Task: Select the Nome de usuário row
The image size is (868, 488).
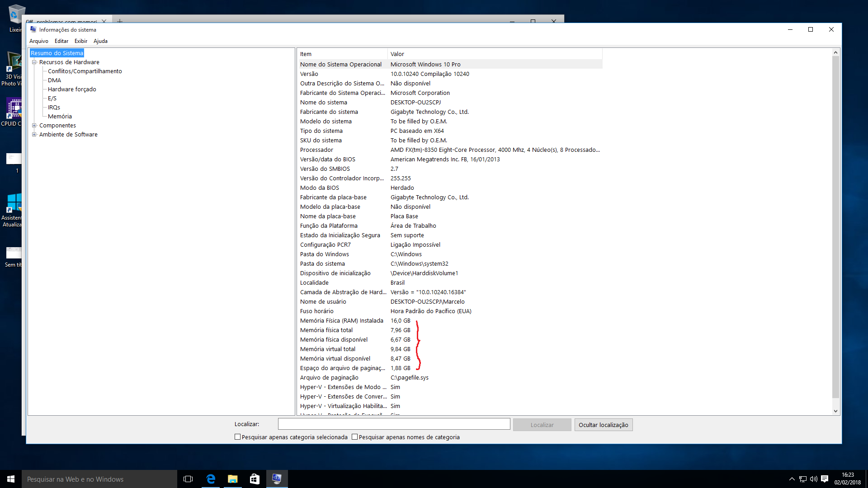Action: pyautogui.click(x=450, y=302)
